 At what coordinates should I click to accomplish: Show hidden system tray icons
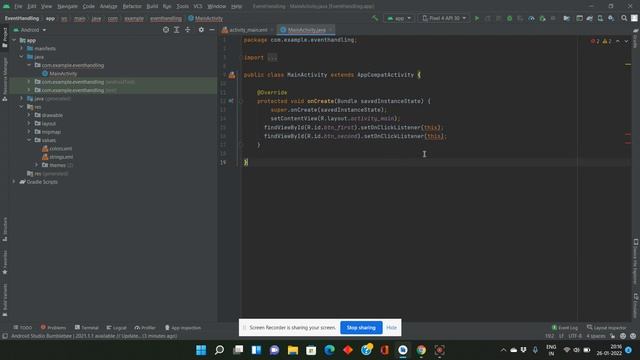pyautogui.click(x=503, y=350)
